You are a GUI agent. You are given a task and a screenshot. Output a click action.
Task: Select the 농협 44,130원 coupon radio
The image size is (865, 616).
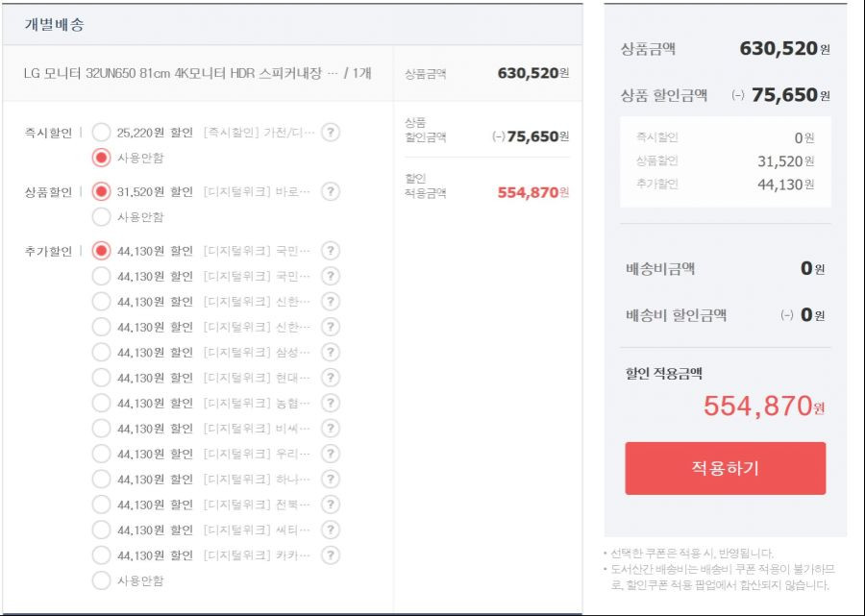coord(101,403)
